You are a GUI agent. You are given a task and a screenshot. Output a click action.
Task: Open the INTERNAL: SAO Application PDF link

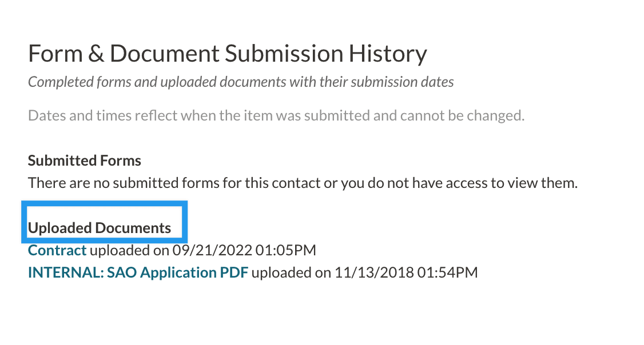tap(138, 272)
